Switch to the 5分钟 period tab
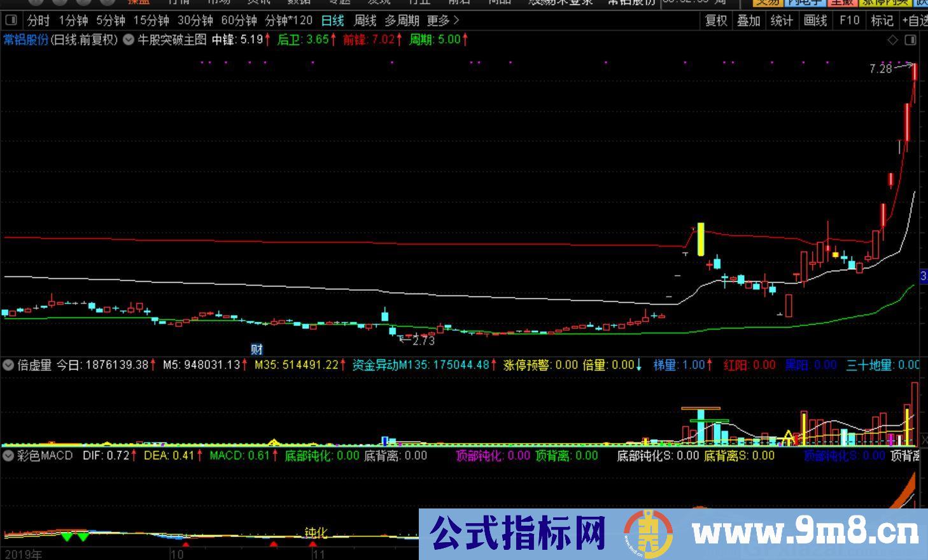Screen dimensions: 928x560 [x=111, y=21]
